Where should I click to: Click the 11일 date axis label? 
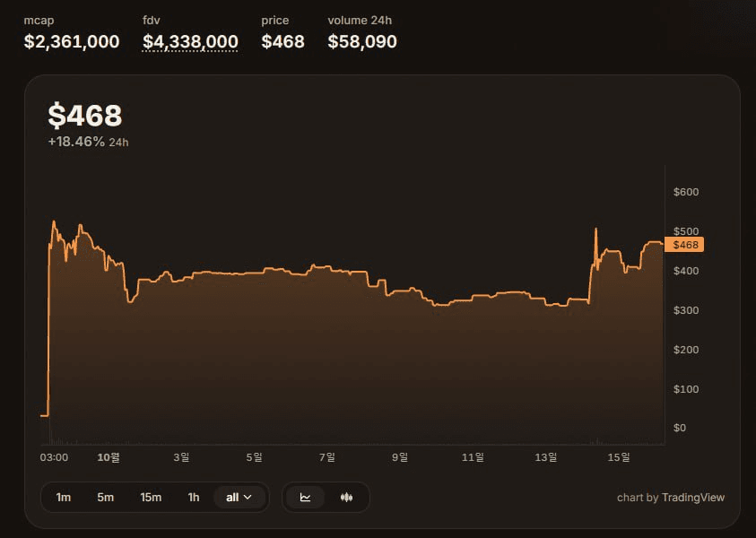click(473, 457)
